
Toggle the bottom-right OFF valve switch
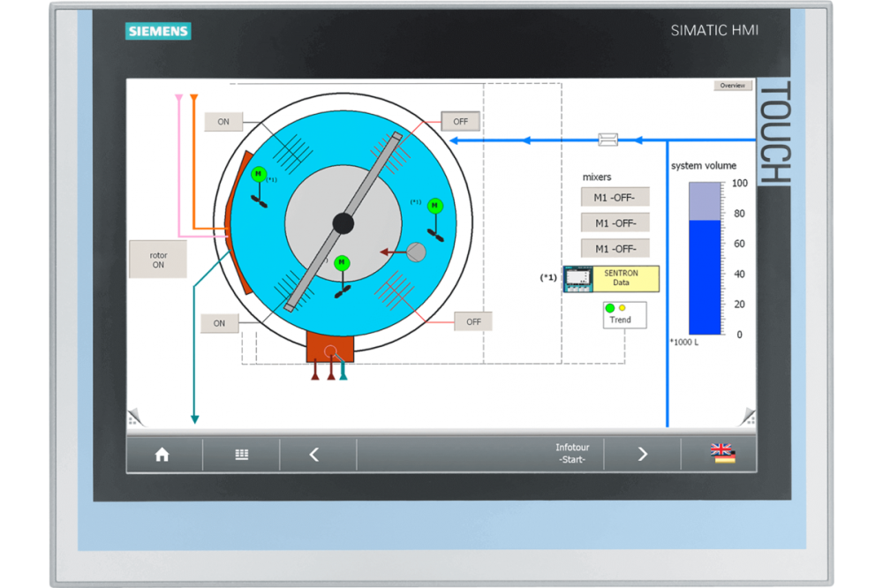click(x=473, y=321)
